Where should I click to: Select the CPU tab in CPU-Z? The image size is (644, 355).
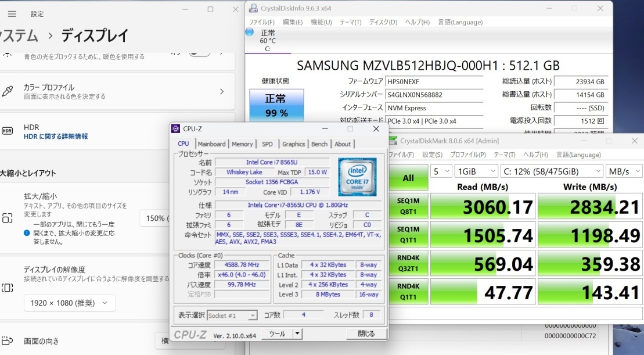pos(183,144)
